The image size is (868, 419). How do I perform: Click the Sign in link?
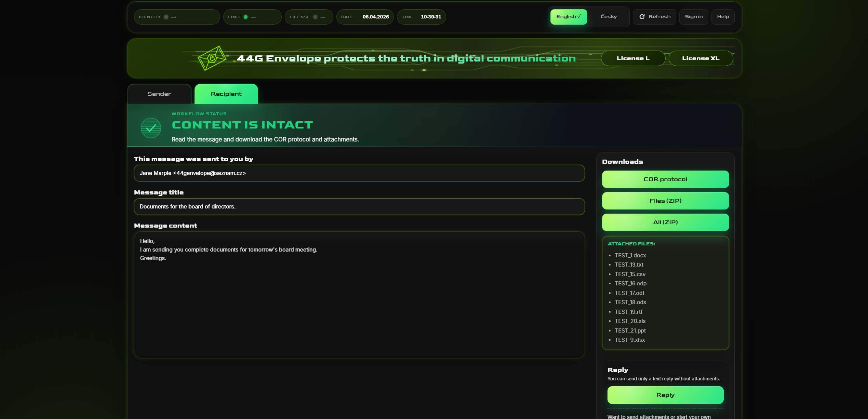(x=694, y=17)
